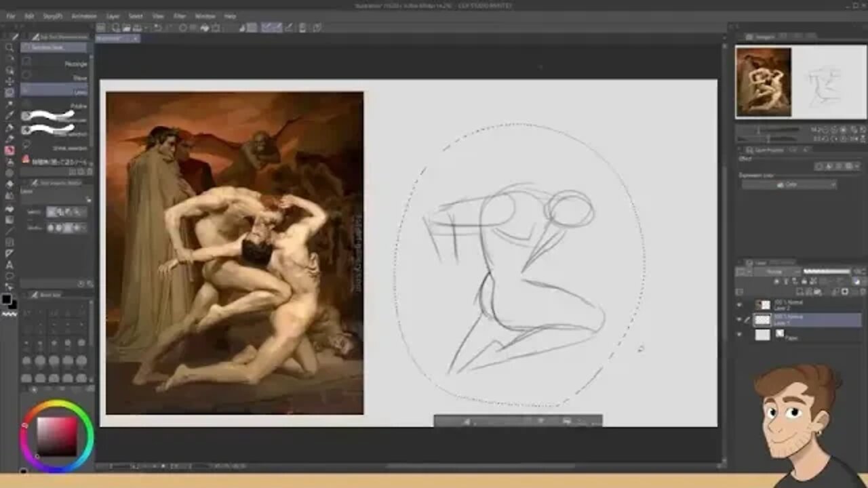Select the Pen tool

tap(9, 127)
